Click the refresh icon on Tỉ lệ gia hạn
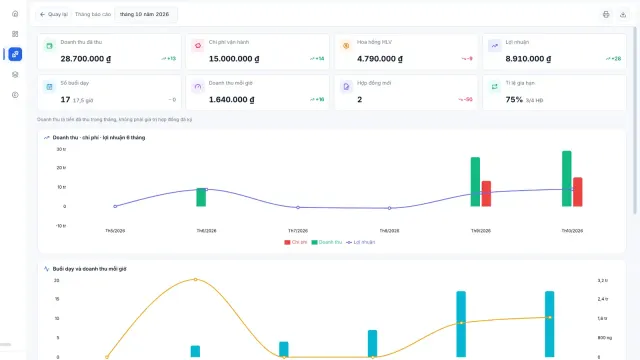Viewport: 640px width, 360px height. tap(494, 87)
